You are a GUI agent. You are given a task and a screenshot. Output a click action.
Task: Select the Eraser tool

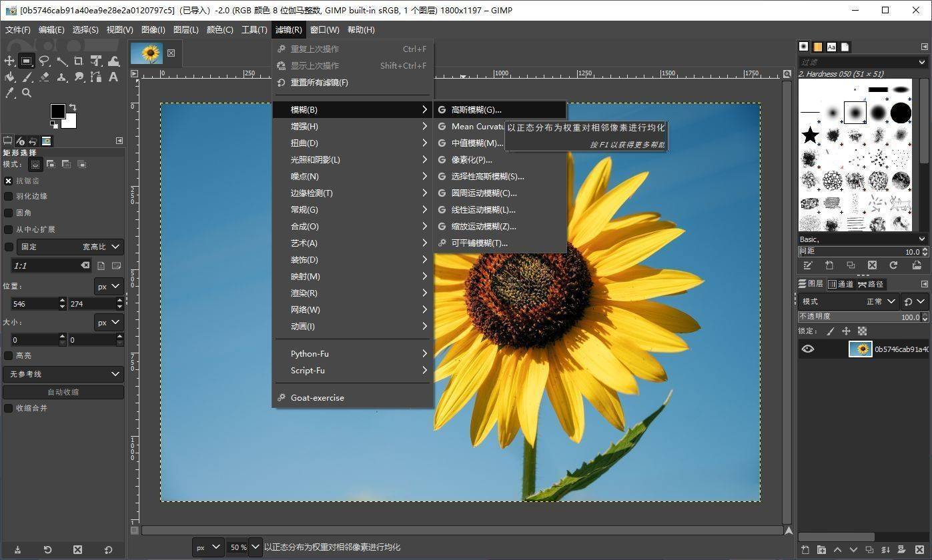point(44,77)
